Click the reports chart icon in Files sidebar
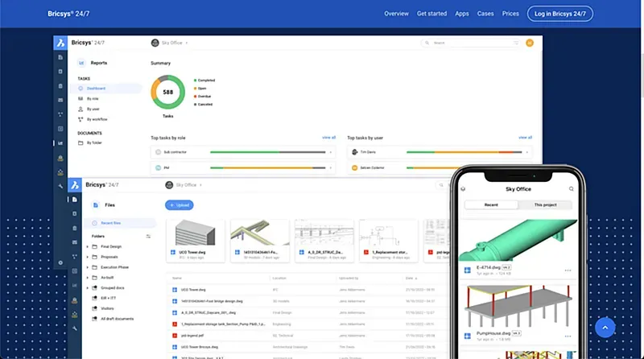The image size is (644, 359). pyautogui.click(x=74, y=285)
